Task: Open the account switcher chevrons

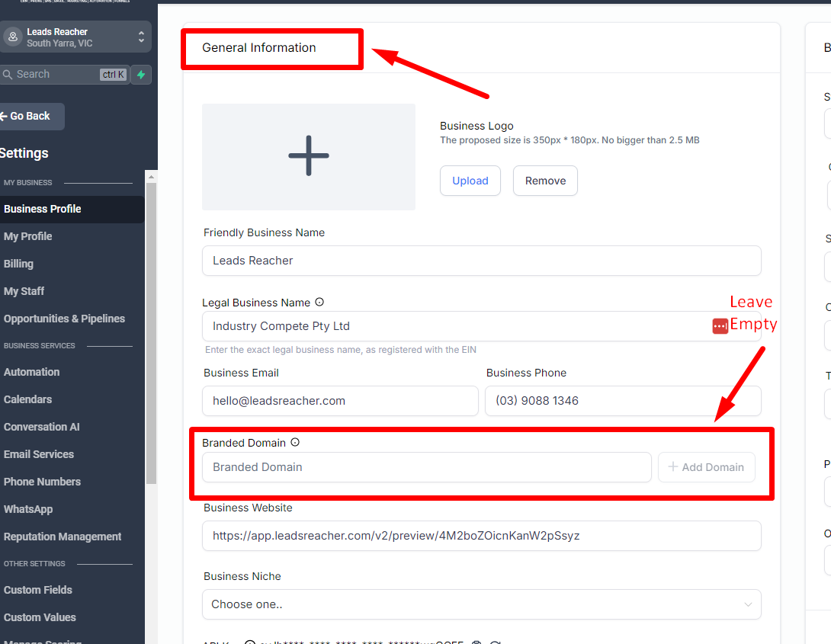Action: (141, 37)
